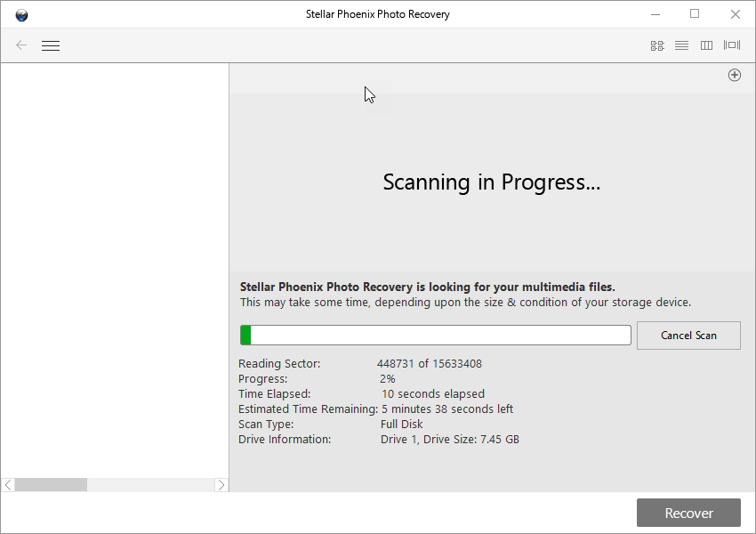This screenshot has width=756, height=534.
Task: Maximize the Stellar Phoenix window
Action: pos(695,14)
